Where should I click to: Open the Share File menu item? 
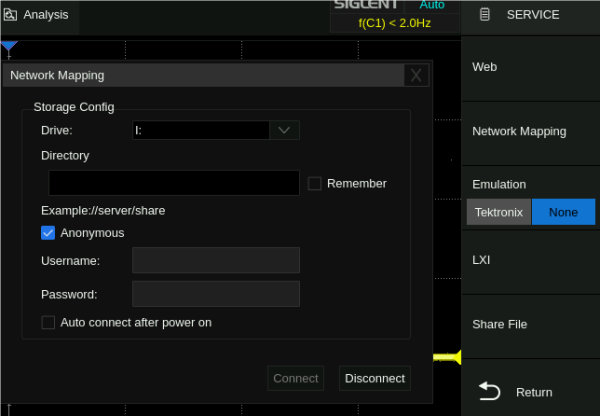pos(530,324)
